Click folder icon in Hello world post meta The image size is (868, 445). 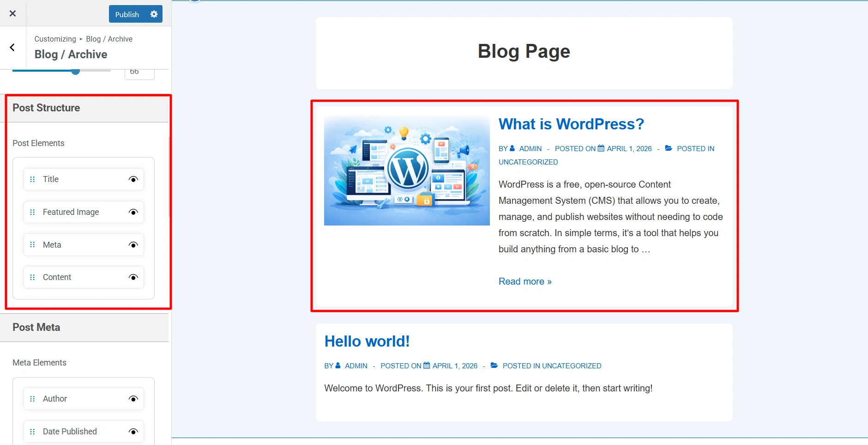(494, 366)
